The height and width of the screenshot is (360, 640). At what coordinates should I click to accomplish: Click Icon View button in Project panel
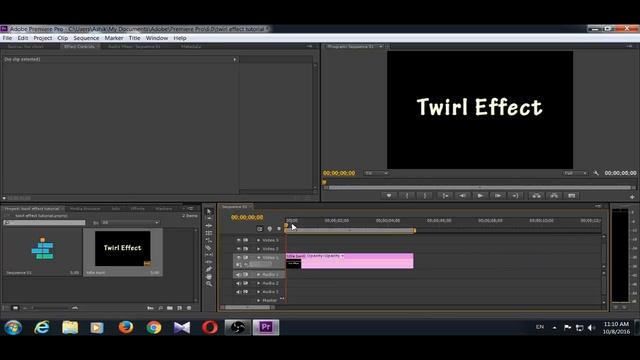click(x=15, y=308)
